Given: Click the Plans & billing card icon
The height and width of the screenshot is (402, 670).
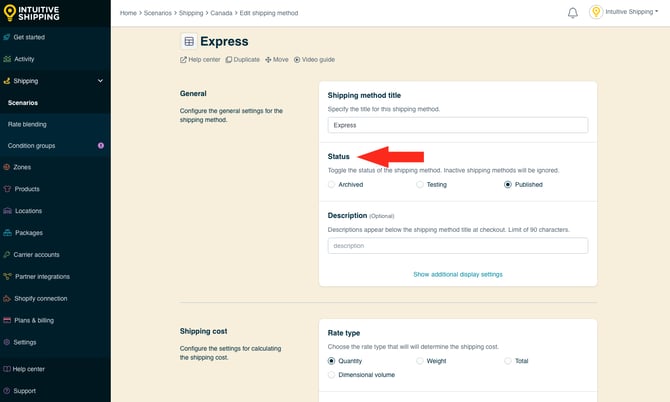Looking at the screenshot, I should click(7, 320).
